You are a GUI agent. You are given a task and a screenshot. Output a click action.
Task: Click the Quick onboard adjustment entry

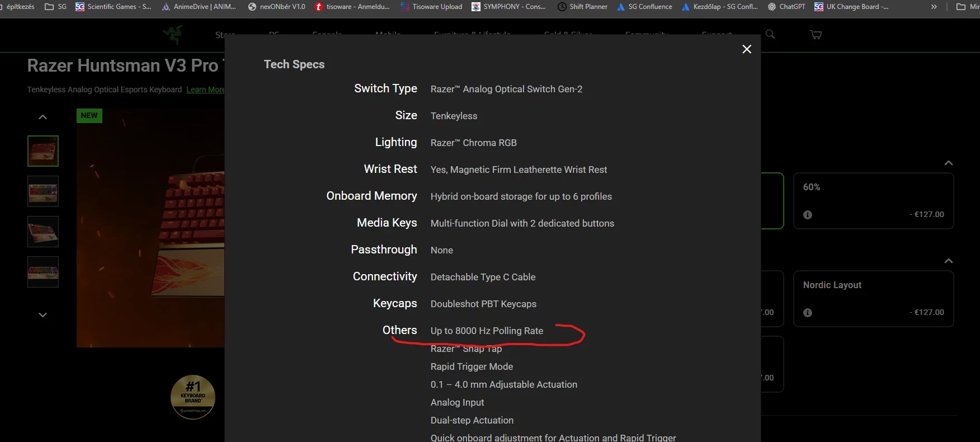553,438
